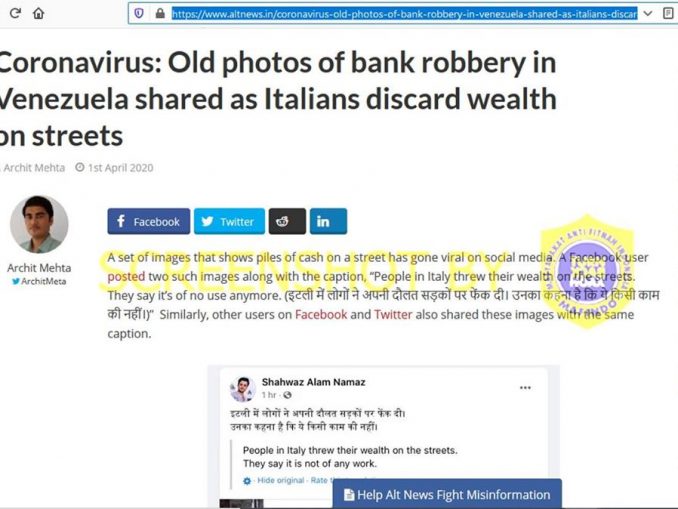Click the Archit Mehta author byline under headline
The image size is (678, 509).
click(33, 168)
